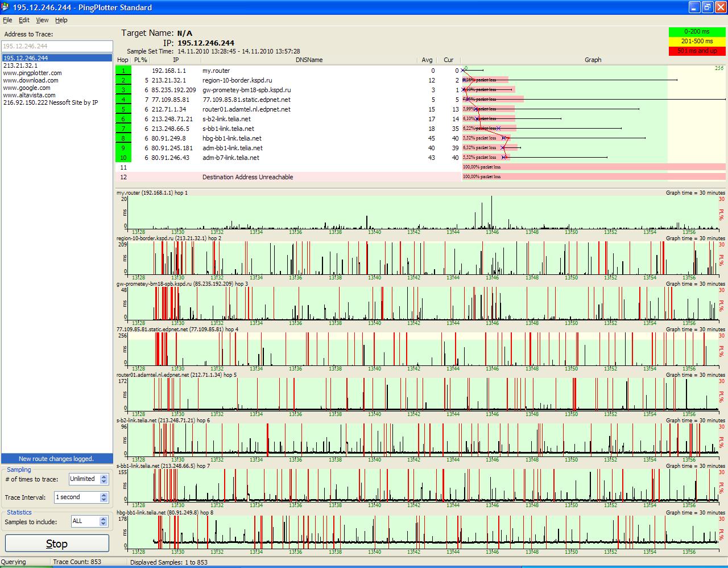
Task: Click the s-bb1-link.telia.net hop 7 time graph
Action: [422, 485]
